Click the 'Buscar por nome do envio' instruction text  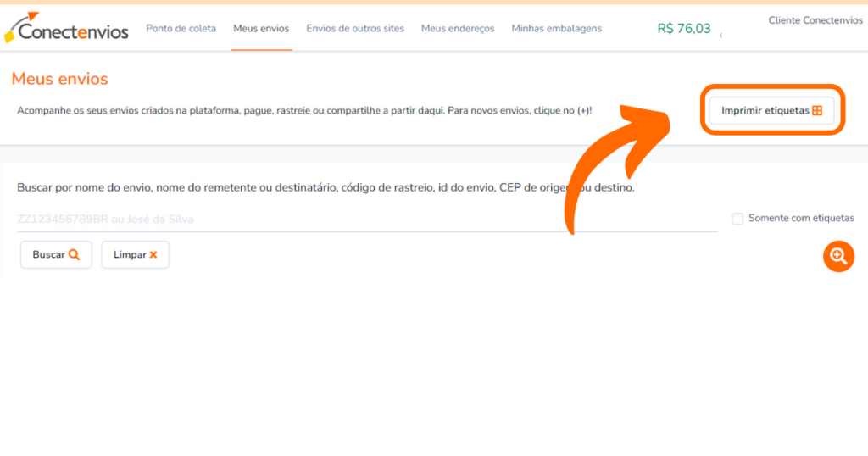[x=325, y=187]
